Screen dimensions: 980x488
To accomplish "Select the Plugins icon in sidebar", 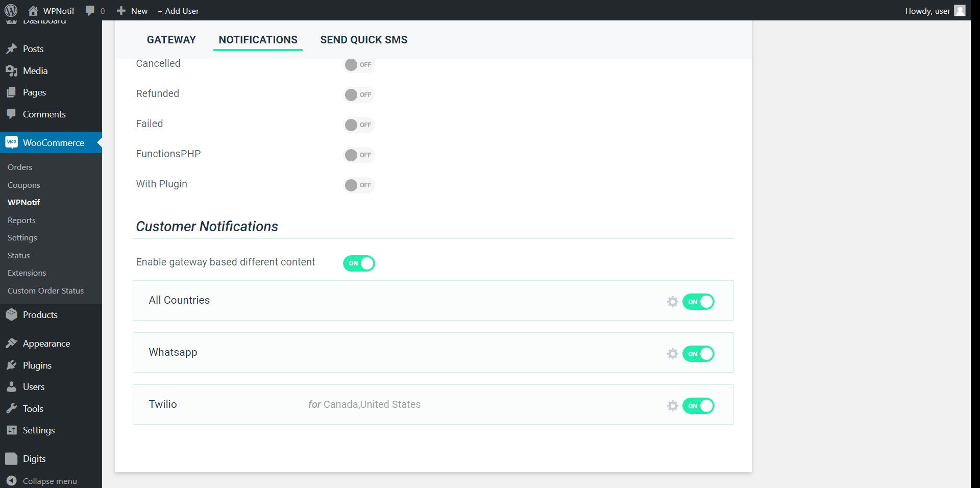I will point(11,365).
